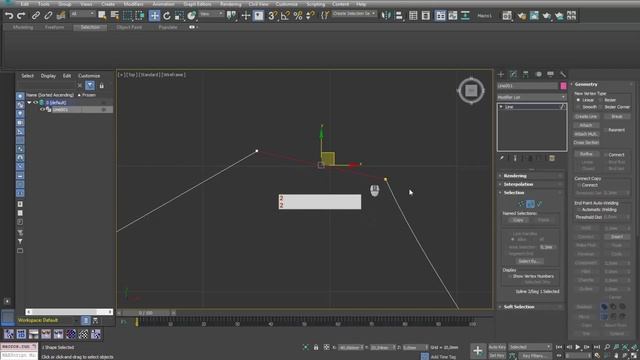Select the Unlink Selection icon
Image resolution: width=640 pixels, height=360 pixels.
[48, 16]
